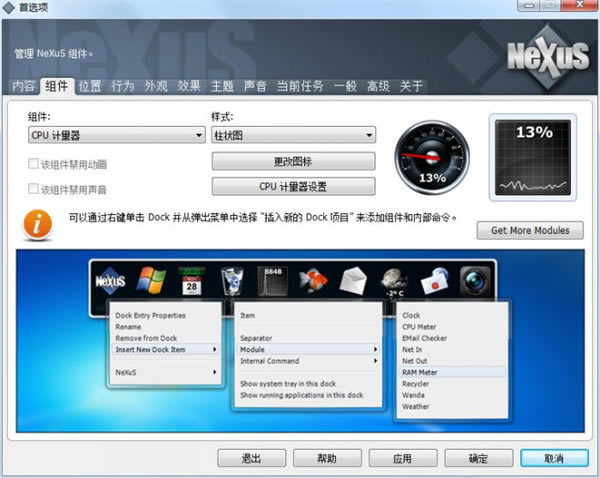
Task: Select CPU Meter in the module list
Action: (419, 327)
